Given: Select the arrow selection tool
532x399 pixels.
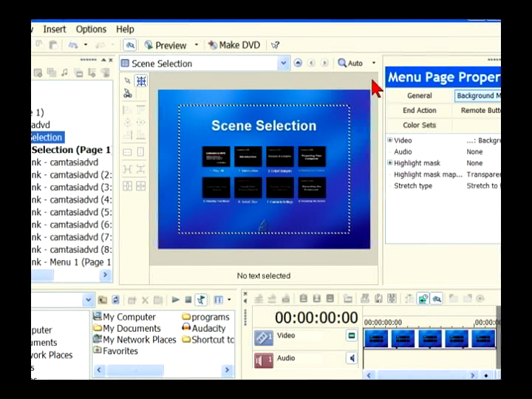Looking at the screenshot, I should pyautogui.click(x=127, y=81).
